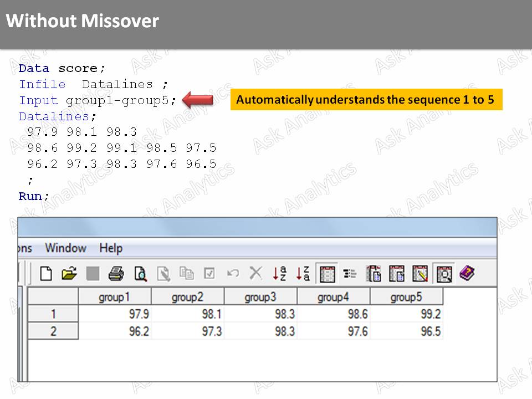Select the group1 column header
The width and height of the screenshot is (532, 399).
pos(114,296)
